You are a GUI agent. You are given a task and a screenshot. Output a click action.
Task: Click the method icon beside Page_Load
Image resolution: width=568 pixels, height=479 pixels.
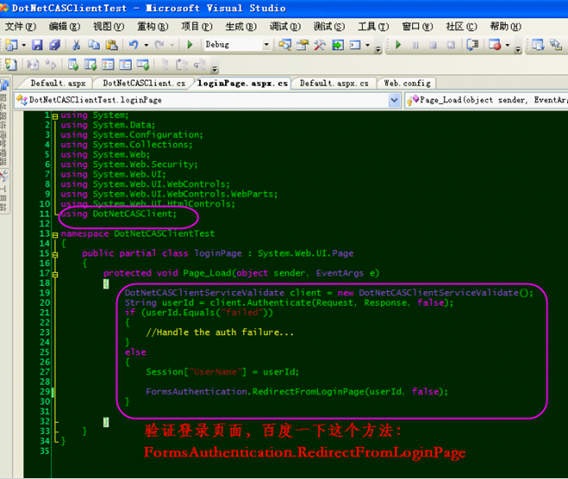pos(413,100)
